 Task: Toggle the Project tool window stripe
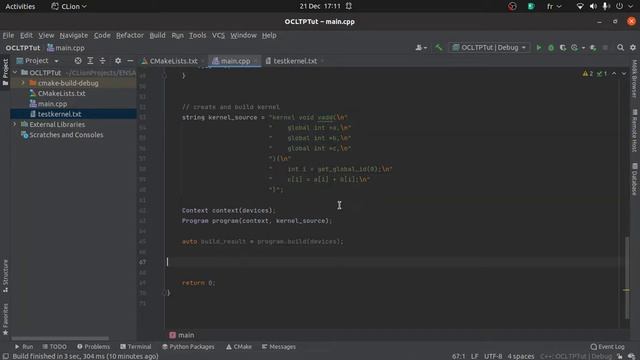5,72
